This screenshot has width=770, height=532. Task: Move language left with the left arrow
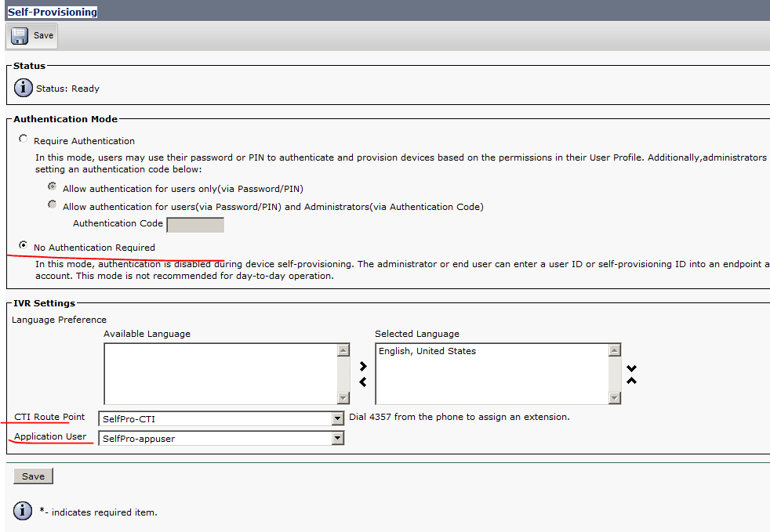(x=363, y=382)
